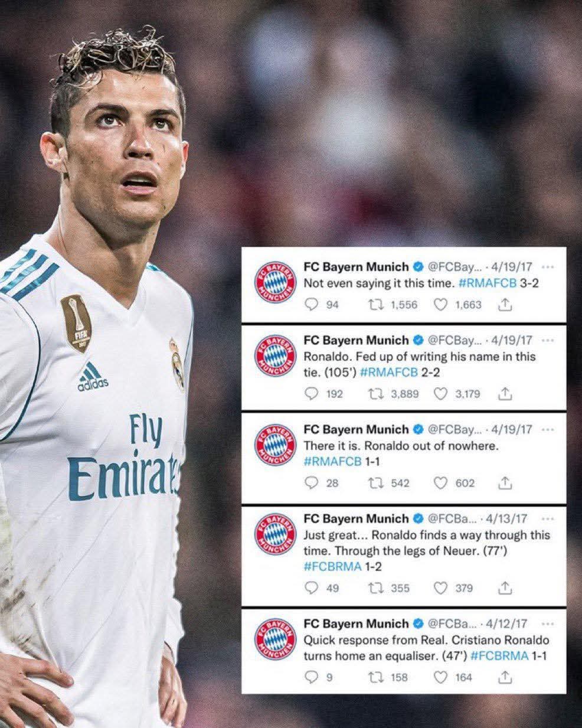Share the tweet with 164 likes
Viewport: 582px width, 728px height.
pos(505,677)
